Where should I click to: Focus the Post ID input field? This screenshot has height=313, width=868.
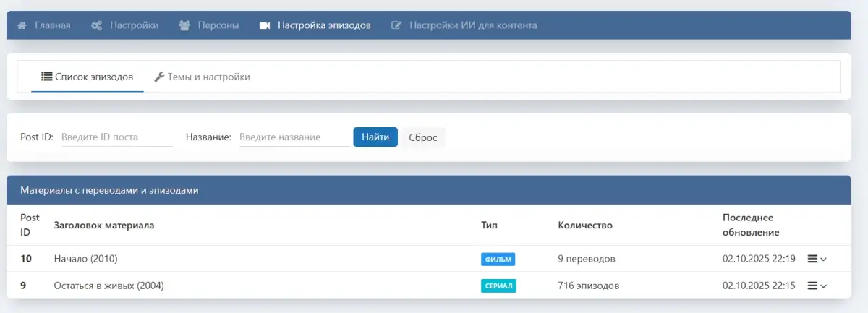click(x=116, y=137)
